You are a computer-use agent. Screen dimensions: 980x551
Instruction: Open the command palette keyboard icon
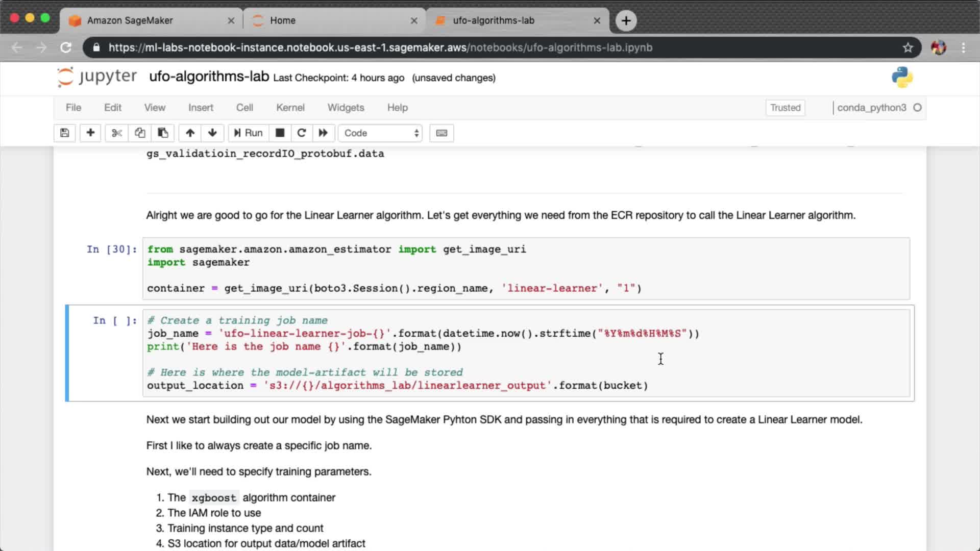[x=442, y=133]
